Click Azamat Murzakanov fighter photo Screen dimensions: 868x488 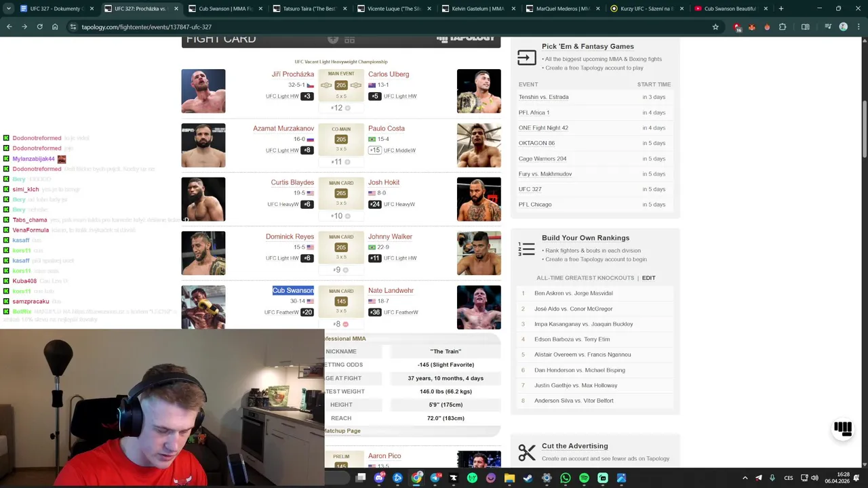(x=203, y=145)
